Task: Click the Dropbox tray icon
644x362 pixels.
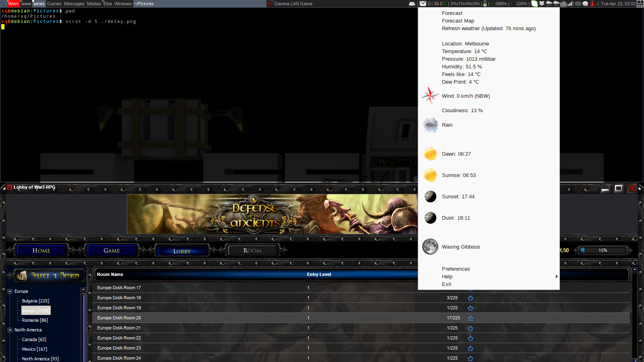Action: click(x=542, y=4)
